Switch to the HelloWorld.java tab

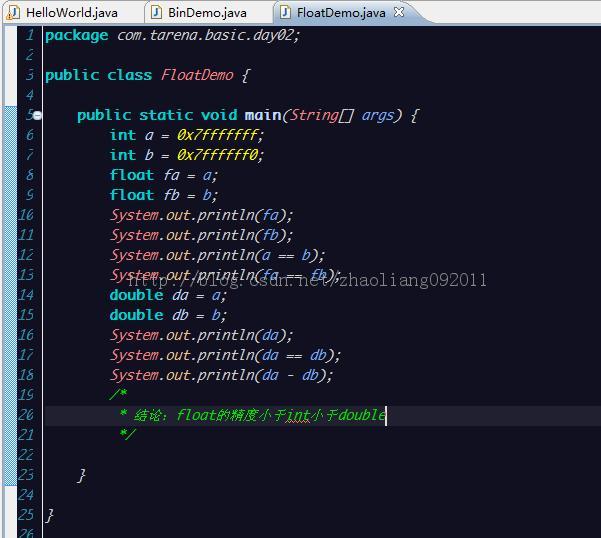click(72, 13)
